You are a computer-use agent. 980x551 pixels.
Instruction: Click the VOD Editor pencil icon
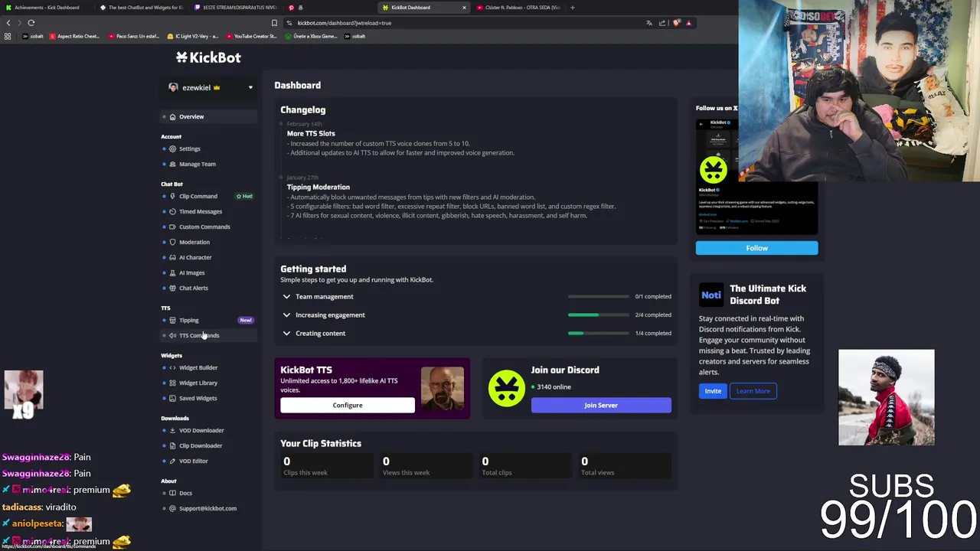pos(172,461)
